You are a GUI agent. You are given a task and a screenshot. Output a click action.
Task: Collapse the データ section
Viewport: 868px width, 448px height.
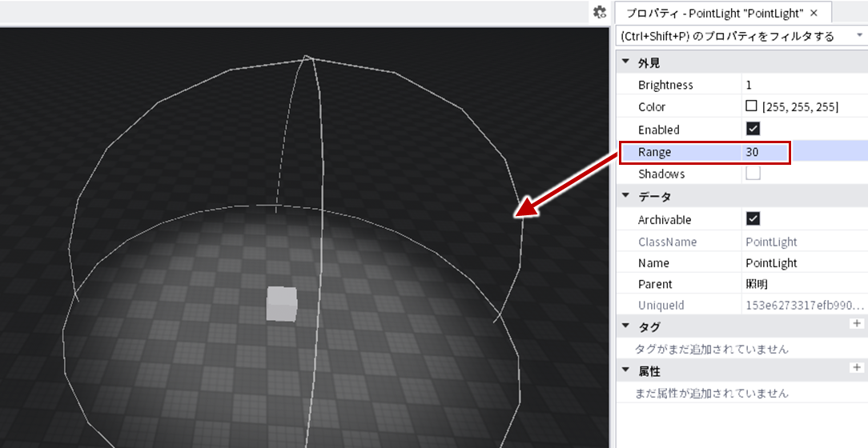click(626, 196)
